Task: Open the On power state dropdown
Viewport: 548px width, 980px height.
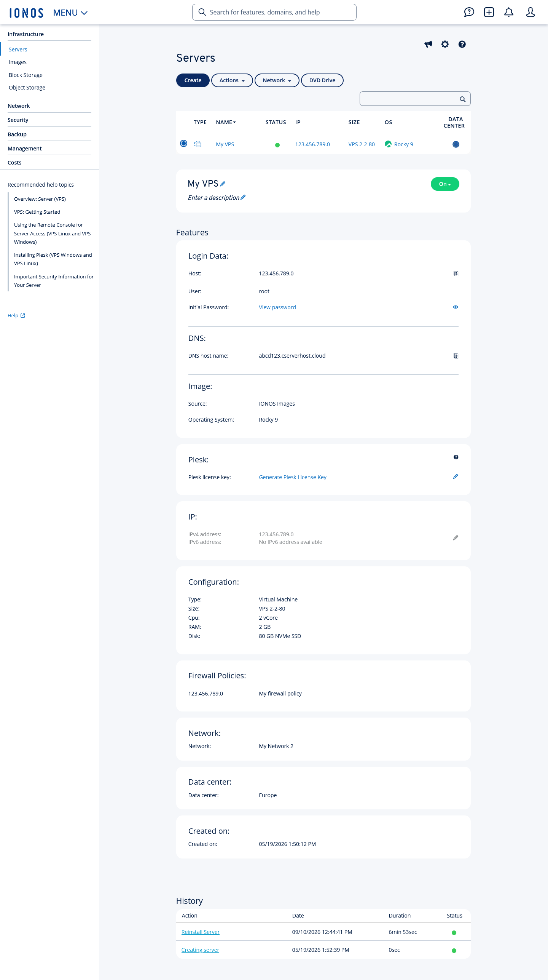Action: 445,184
